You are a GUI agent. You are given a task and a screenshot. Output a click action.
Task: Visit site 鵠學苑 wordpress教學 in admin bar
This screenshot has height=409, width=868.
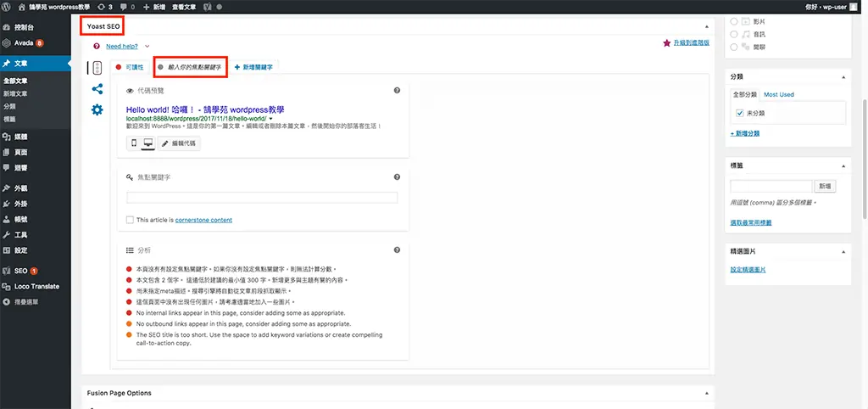[54, 7]
